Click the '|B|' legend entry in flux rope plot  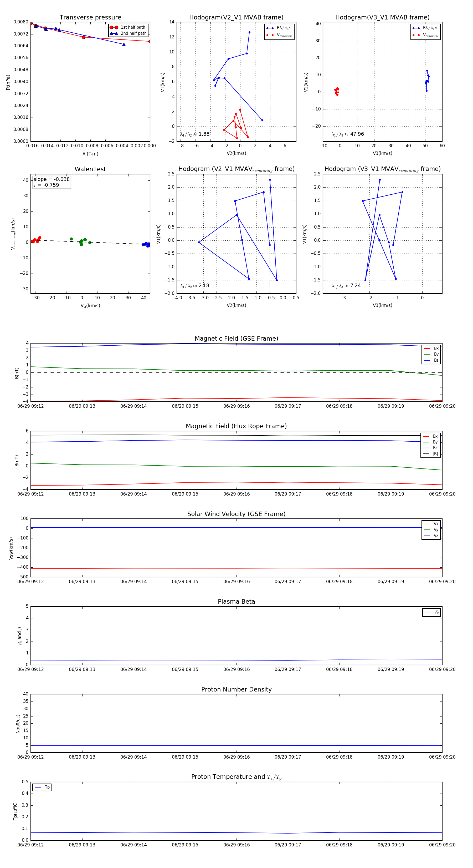431,454
